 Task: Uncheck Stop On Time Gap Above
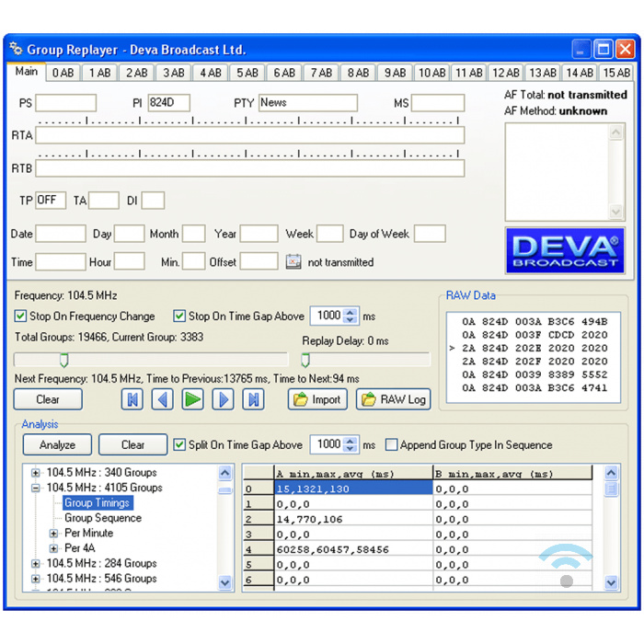coord(179,316)
